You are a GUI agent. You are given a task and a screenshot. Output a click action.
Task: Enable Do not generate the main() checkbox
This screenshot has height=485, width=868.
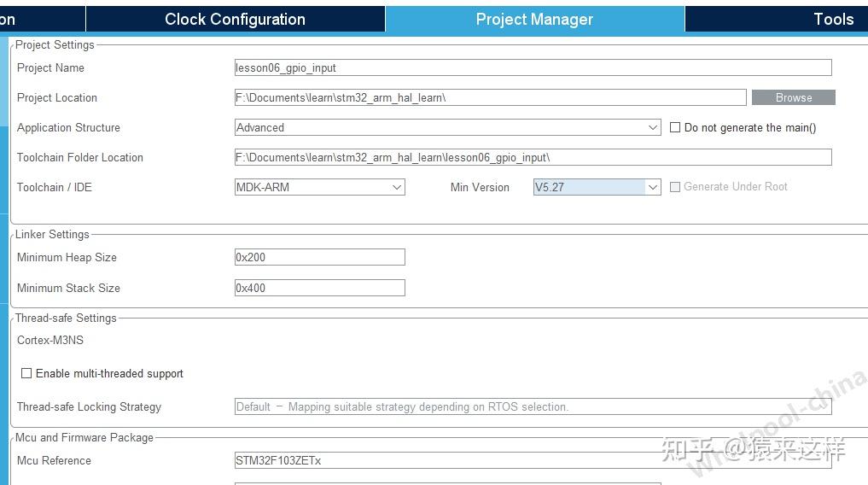point(675,127)
